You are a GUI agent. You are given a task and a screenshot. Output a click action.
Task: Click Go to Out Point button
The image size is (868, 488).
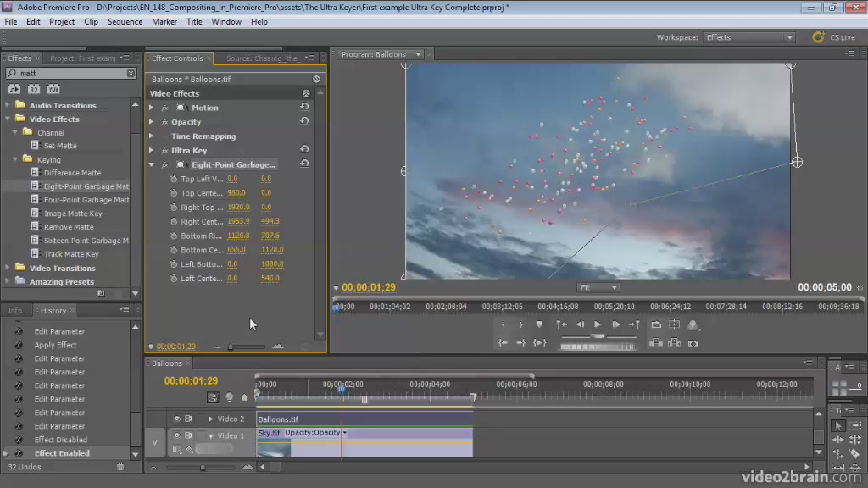[521, 343]
